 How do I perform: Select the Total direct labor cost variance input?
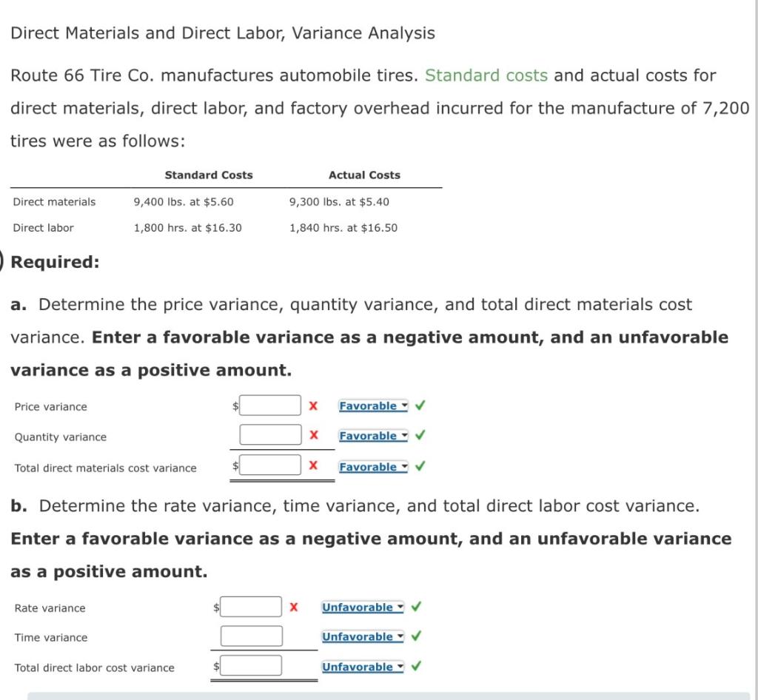pos(250,664)
